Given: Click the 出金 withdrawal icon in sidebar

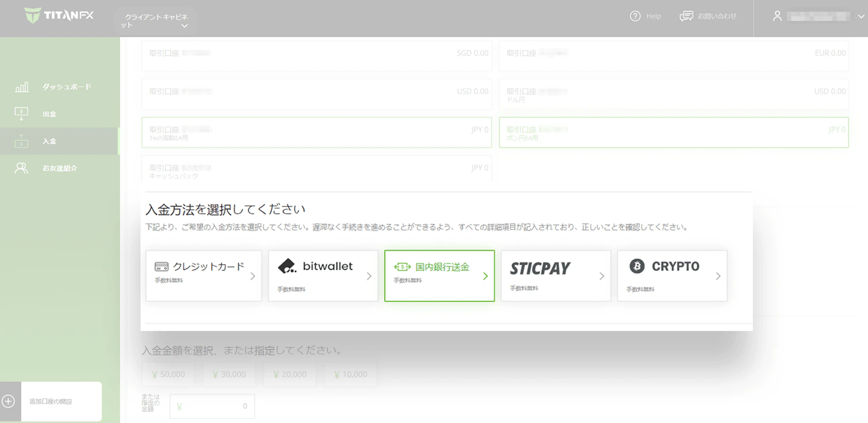Looking at the screenshot, I should tap(21, 114).
